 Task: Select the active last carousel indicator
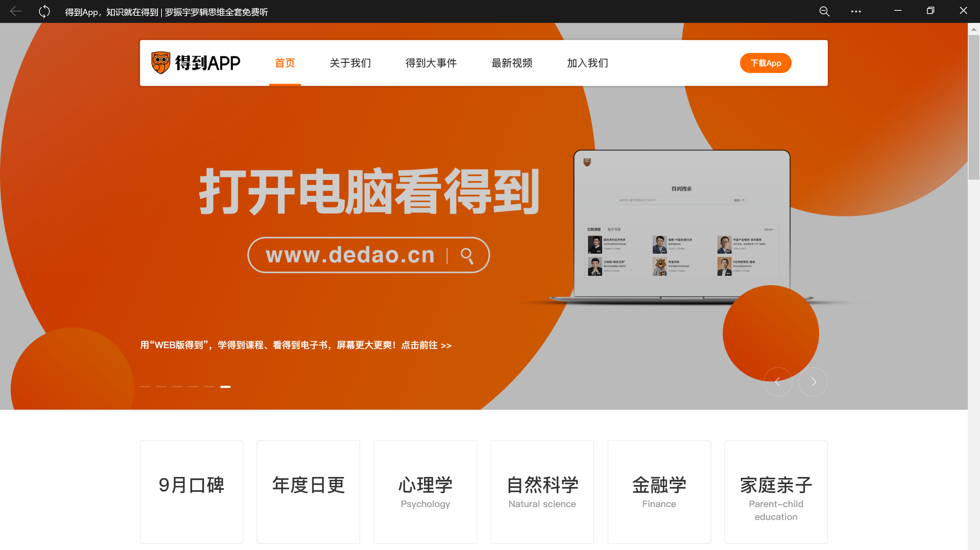225,386
